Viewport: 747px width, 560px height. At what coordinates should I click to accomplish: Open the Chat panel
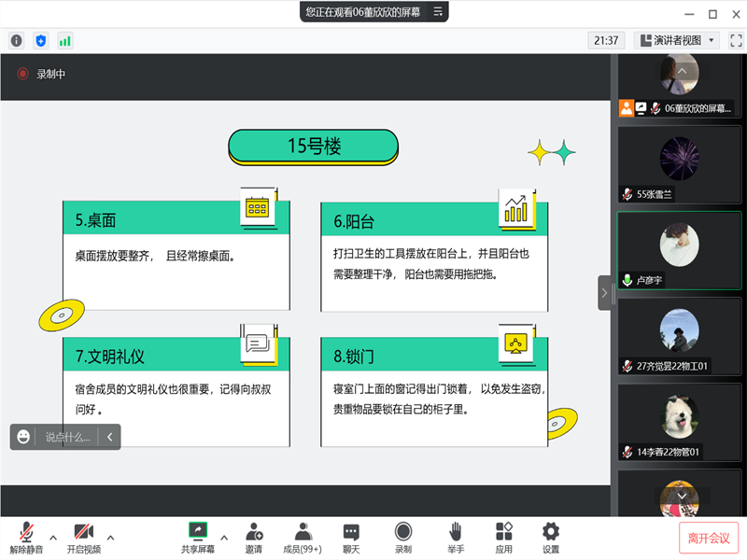click(351, 538)
